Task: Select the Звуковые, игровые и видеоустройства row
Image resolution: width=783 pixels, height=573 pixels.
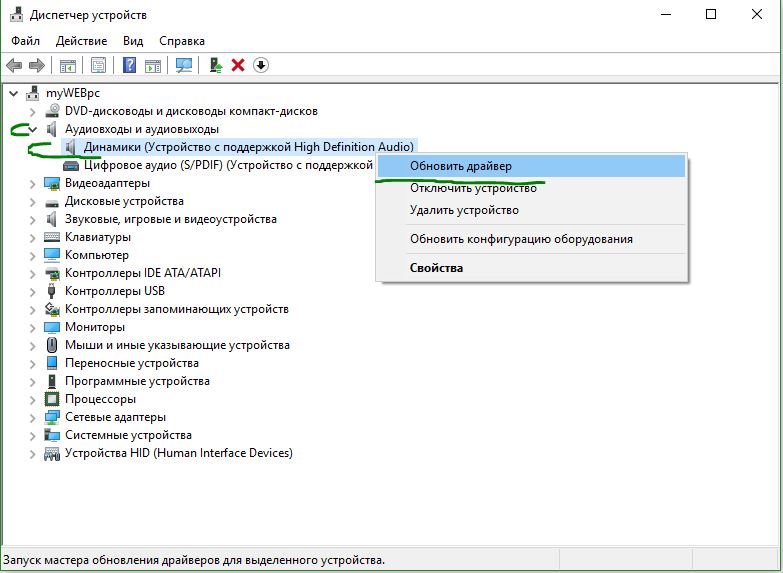Action: pyautogui.click(x=161, y=219)
